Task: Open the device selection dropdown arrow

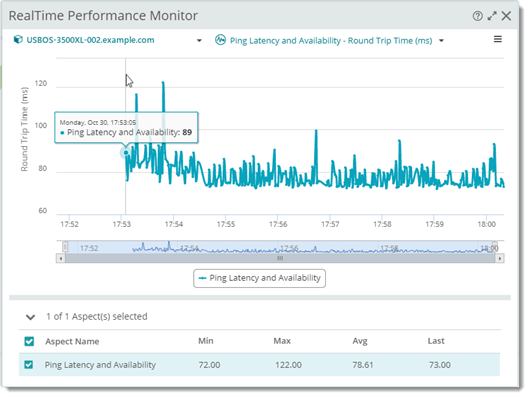Action: tap(199, 40)
